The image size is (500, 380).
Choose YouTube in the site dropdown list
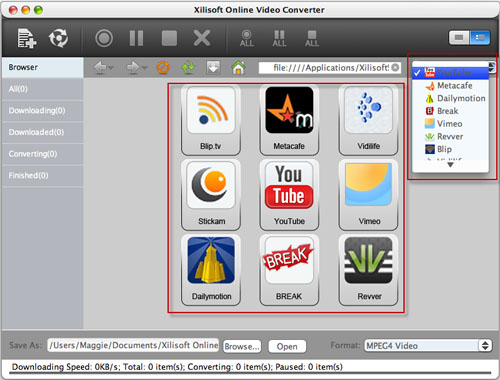pyautogui.click(x=450, y=73)
